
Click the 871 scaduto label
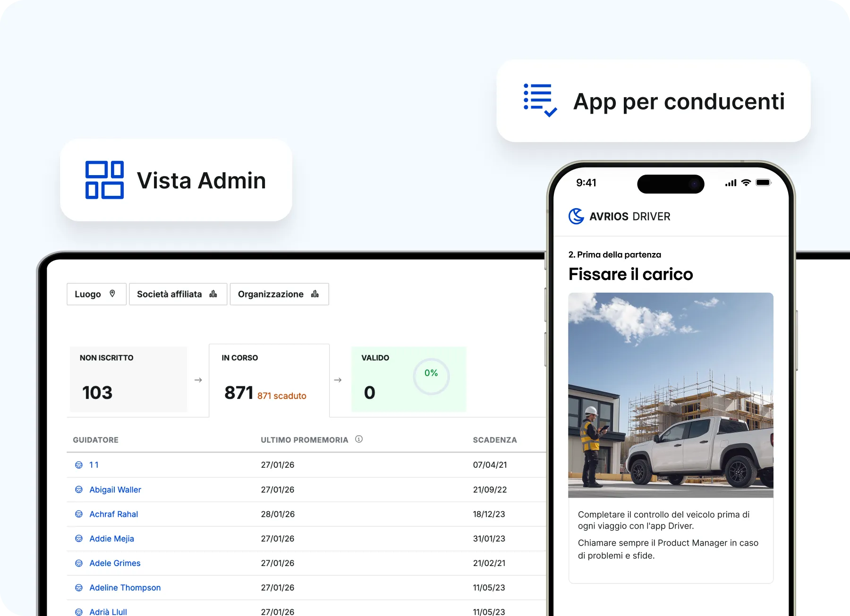point(282,396)
